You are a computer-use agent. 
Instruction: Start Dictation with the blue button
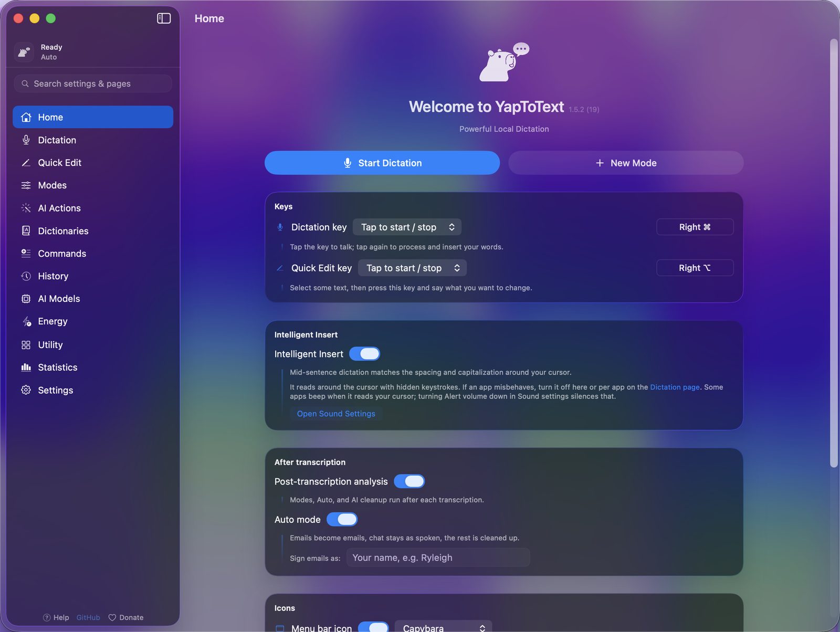coord(382,163)
